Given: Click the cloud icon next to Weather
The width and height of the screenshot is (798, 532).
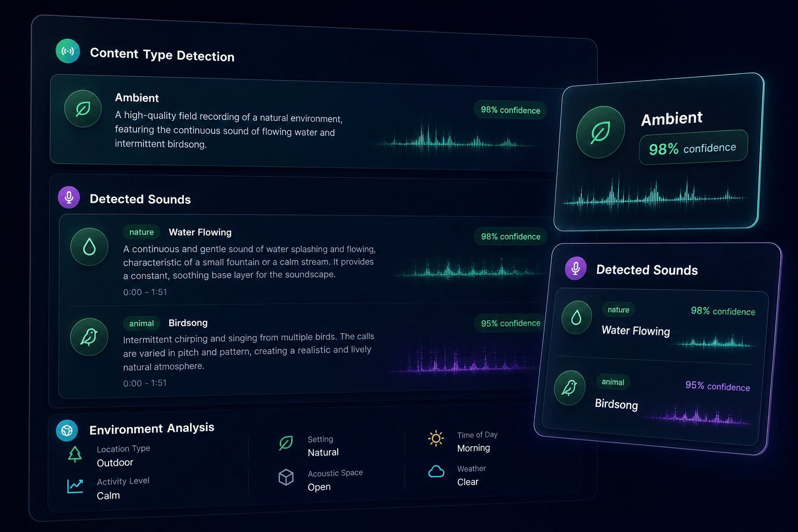Looking at the screenshot, I should tap(436, 472).
